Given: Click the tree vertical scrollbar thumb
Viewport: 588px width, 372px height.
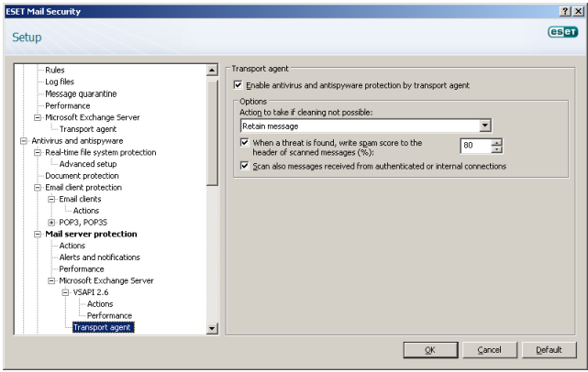Looking at the screenshot, I should [212, 131].
